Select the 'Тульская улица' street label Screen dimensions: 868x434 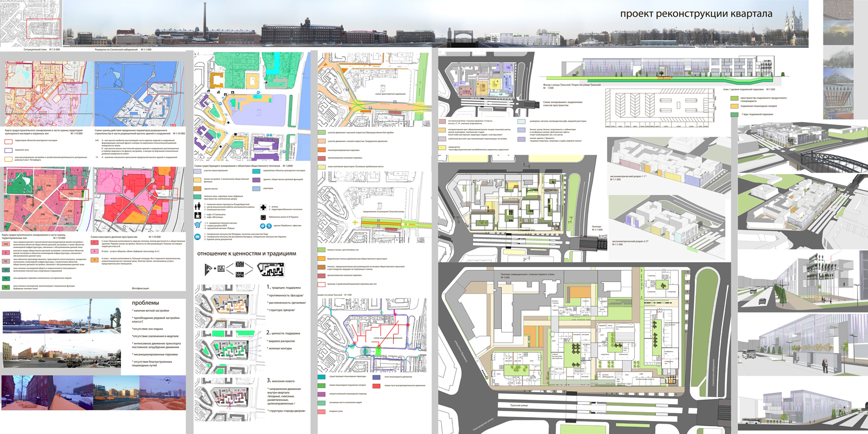519,405
